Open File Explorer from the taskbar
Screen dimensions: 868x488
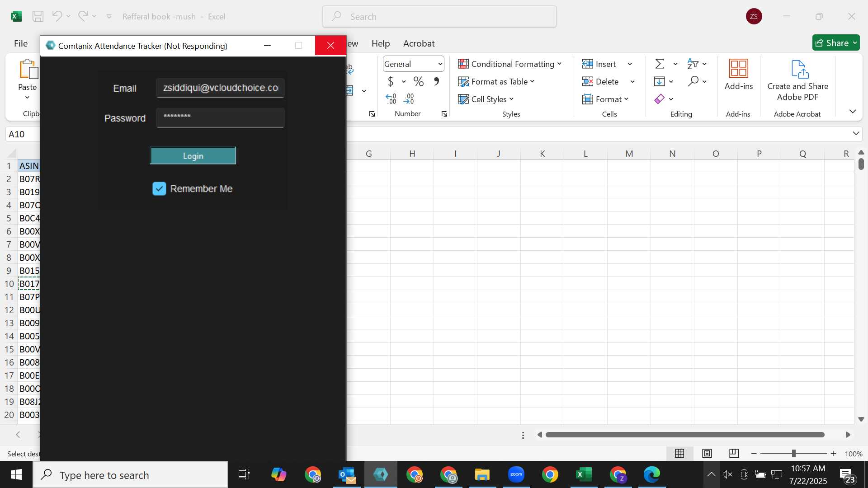[x=482, y=474]
